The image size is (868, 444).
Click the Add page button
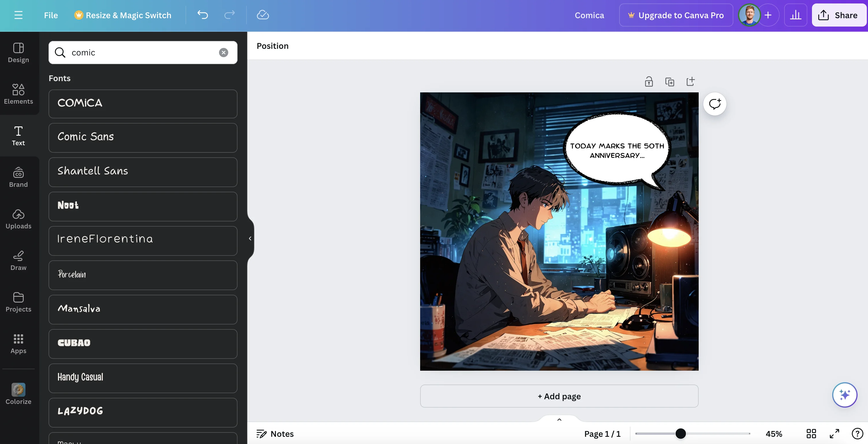[x=559, y=396]
